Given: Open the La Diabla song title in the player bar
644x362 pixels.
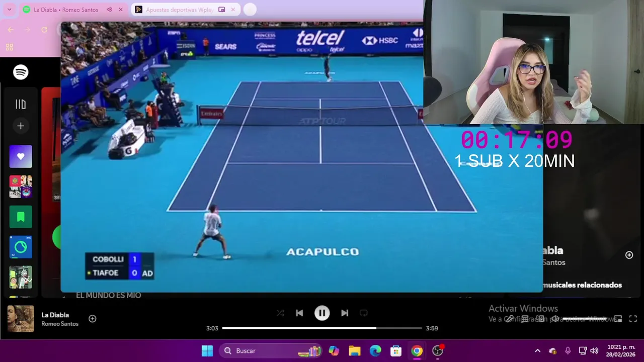Looking at the screenshot, I should pyautogui.click(x=55, y=315).
